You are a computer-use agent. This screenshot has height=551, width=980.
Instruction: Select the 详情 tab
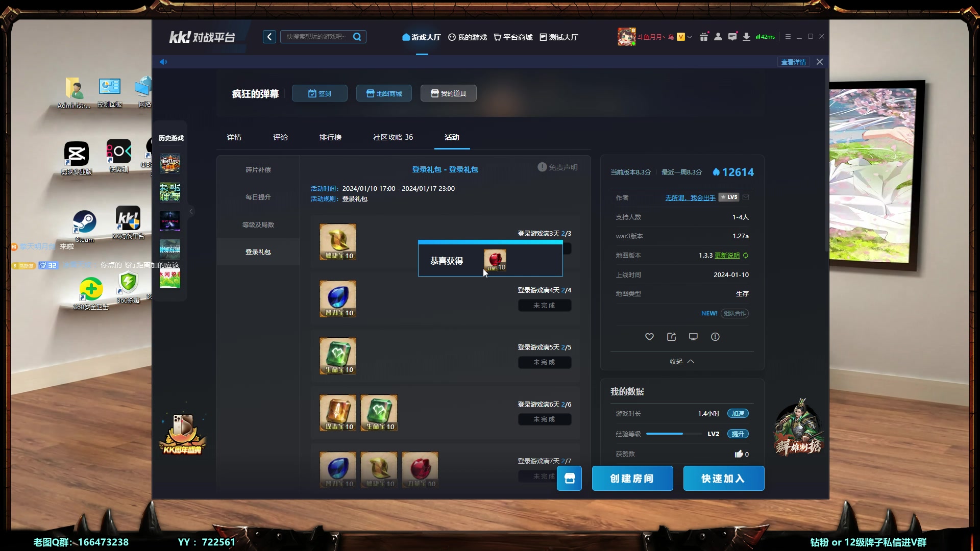click(234, 137)
